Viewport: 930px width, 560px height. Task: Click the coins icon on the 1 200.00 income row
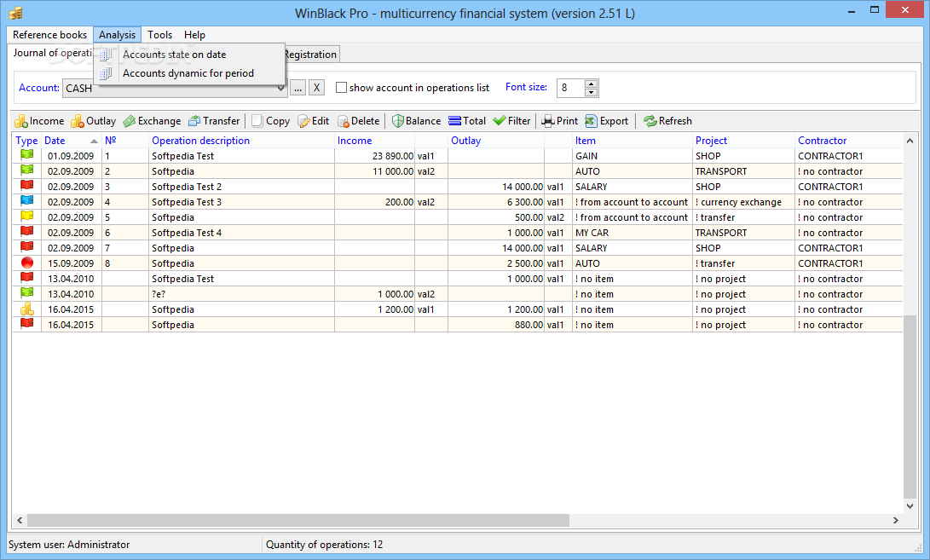[x=26, y=309]
